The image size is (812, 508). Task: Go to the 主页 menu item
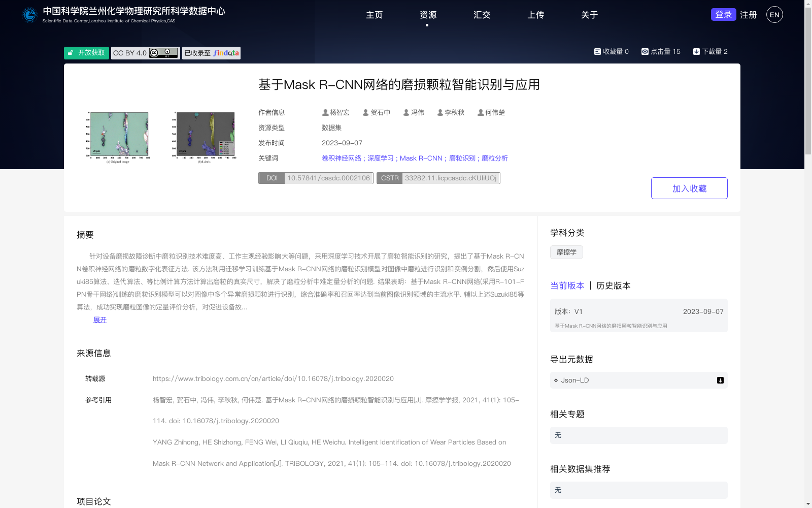[x=375, y=15]
